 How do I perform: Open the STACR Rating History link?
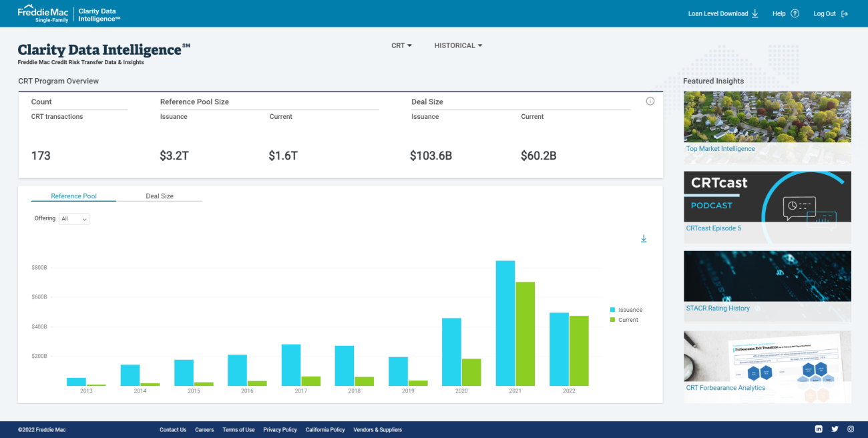(718, 308)
